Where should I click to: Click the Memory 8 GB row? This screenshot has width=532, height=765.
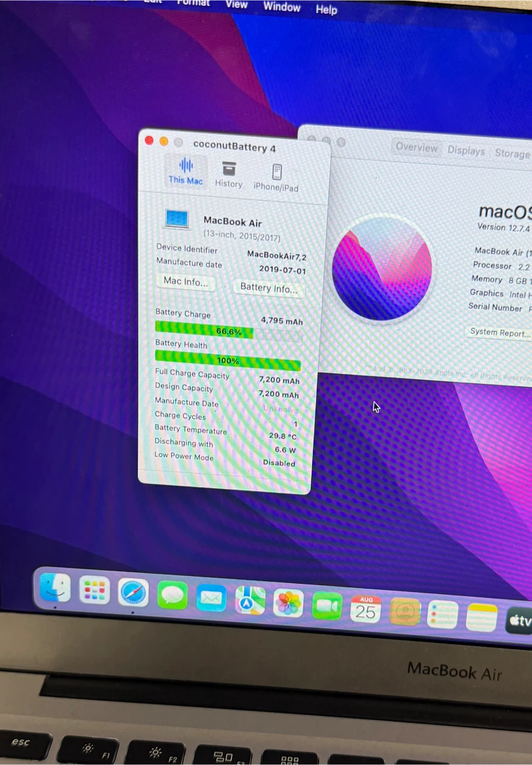501,279
